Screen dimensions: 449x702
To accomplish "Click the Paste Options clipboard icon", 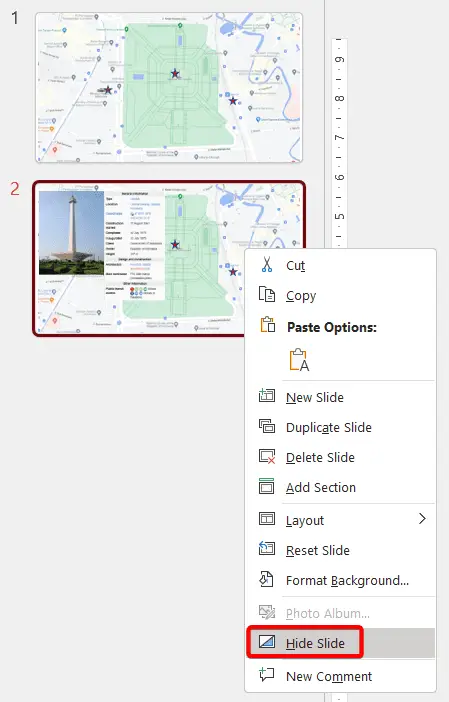I will coord(267,325).
